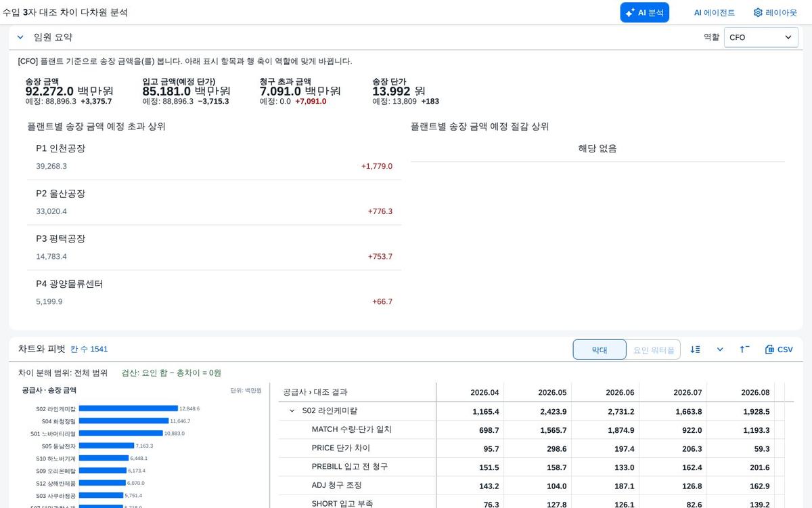The width and height of the screenshot is (812, 508).
Task: Open the chevron dropdown beside sort icon
Action: click(720, 350)
